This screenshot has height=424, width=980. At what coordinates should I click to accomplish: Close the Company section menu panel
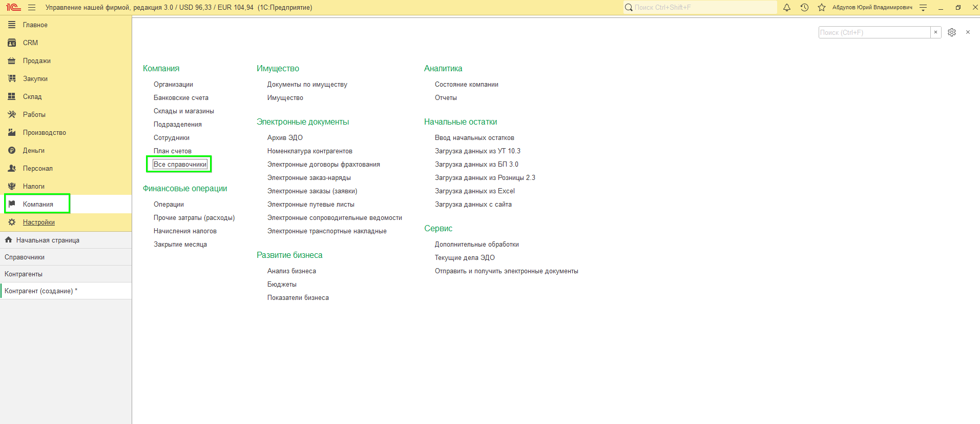tap(968, 32)
